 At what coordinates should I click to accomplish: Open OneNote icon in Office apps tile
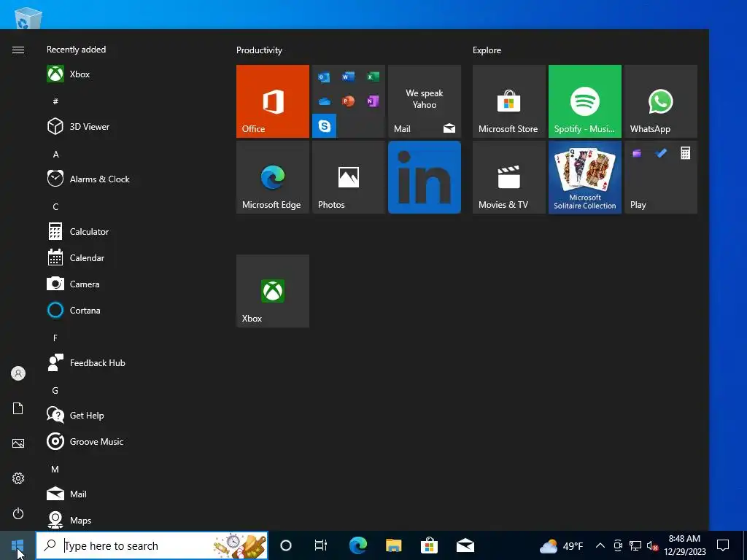coord(373,101)
